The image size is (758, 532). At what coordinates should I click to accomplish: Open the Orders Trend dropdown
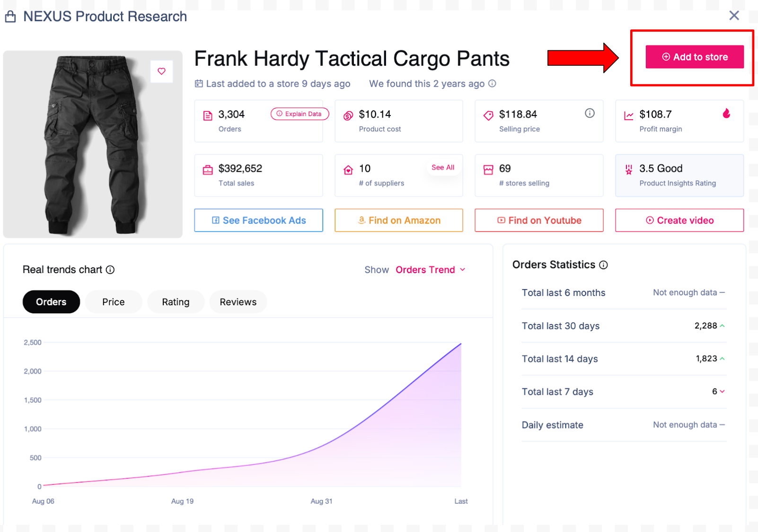[431, 270]
